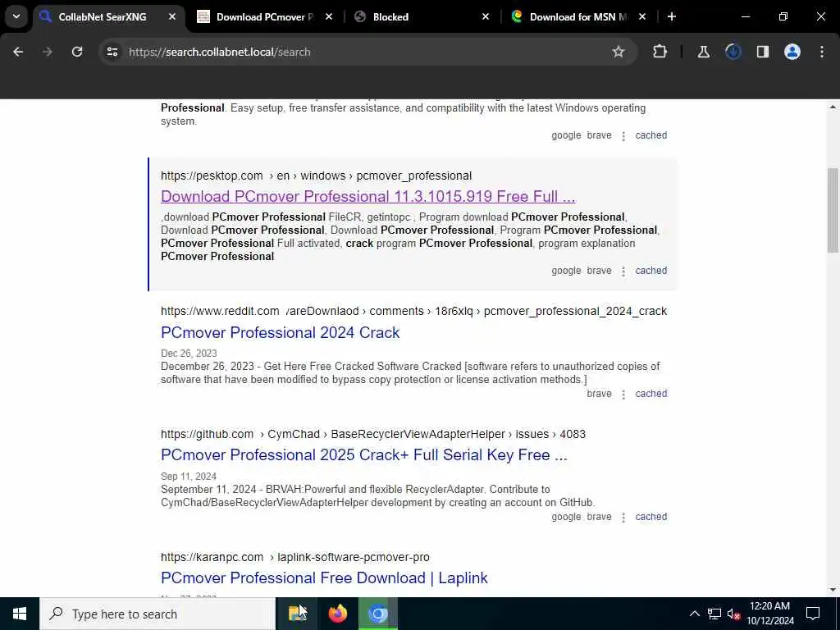Switch to the Download PCmover tab
The height and width of the screenshot is (630, 840).
(265, 17)
